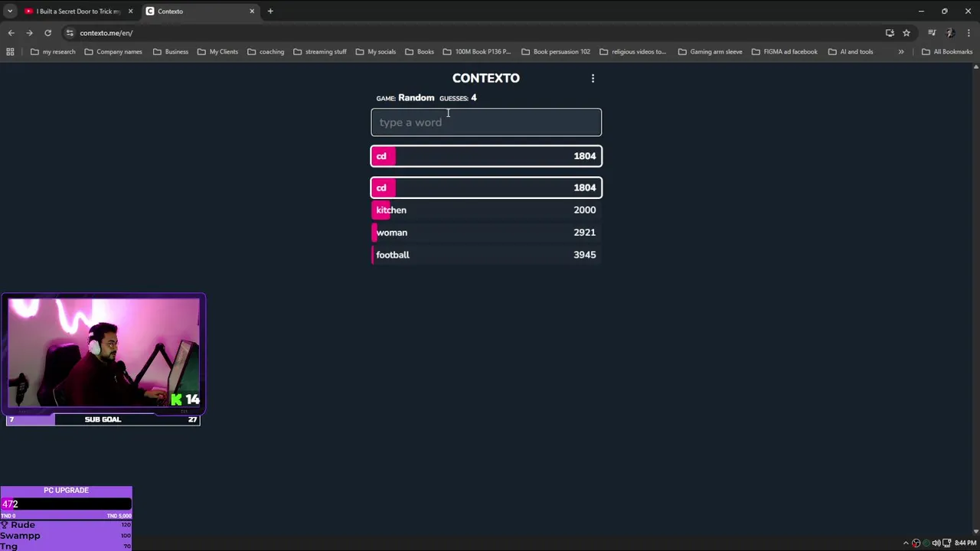
Task: Open 'My socials' bookmark folder
Action: tap(376, 52)
